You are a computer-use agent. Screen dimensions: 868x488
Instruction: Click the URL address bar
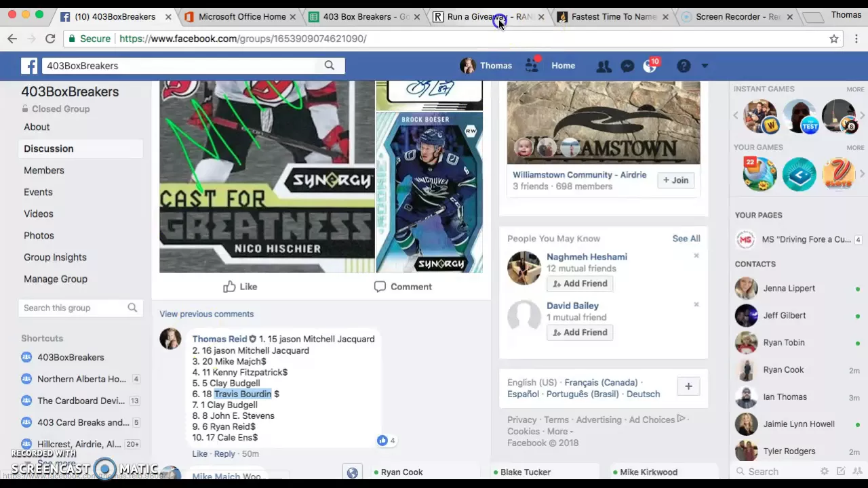(448, 39)
